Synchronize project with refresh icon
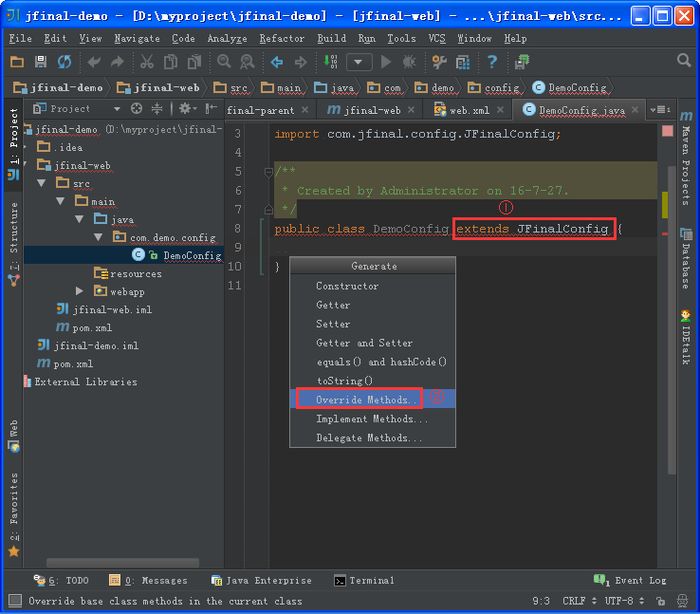Image resolution: width=700 pixels, height=614 pixels. click(x=64, y=61)
